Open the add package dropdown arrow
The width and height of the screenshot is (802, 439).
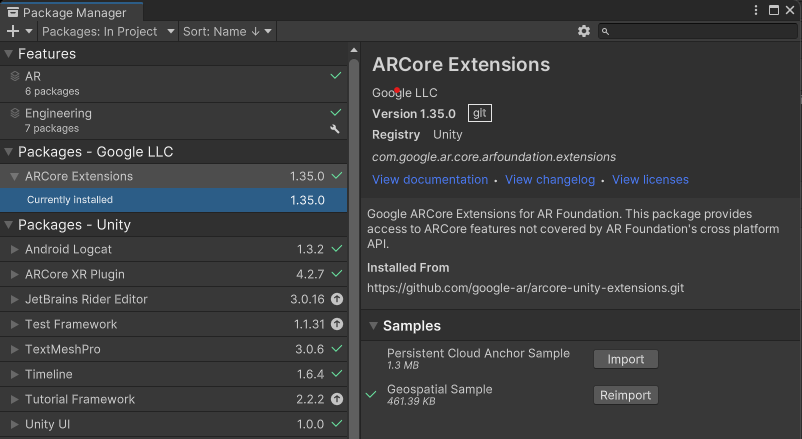pos(29,31)
